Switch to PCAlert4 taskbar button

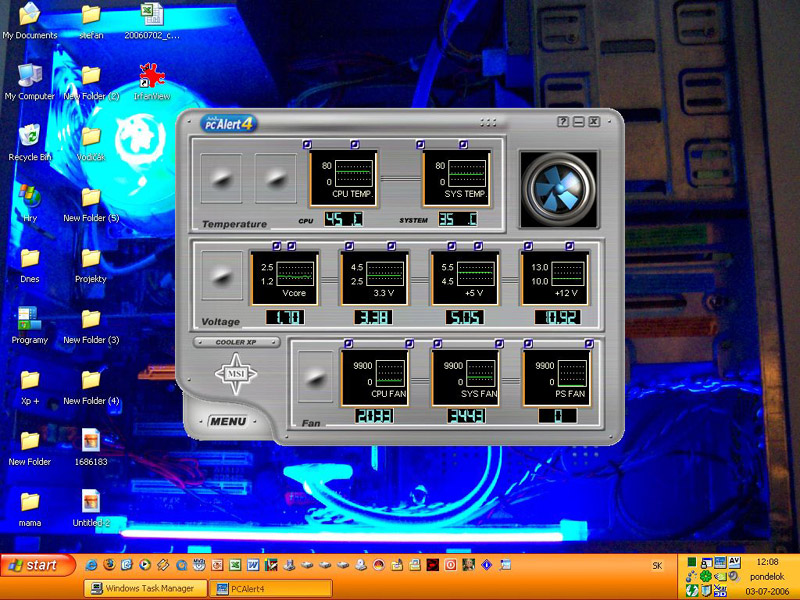click(x=271, y=588)
